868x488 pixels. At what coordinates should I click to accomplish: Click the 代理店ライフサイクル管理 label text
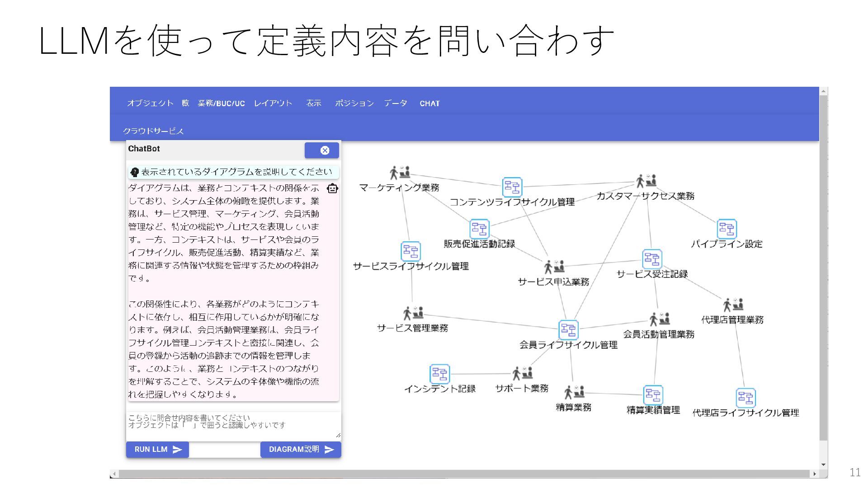click(746, 413)
